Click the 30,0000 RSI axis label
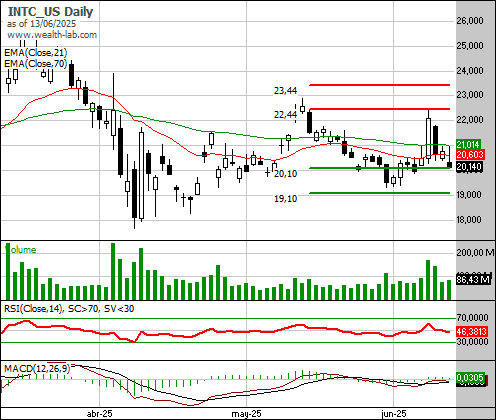Viewport: 496px width, 420px height. click(x=472, y=342)
